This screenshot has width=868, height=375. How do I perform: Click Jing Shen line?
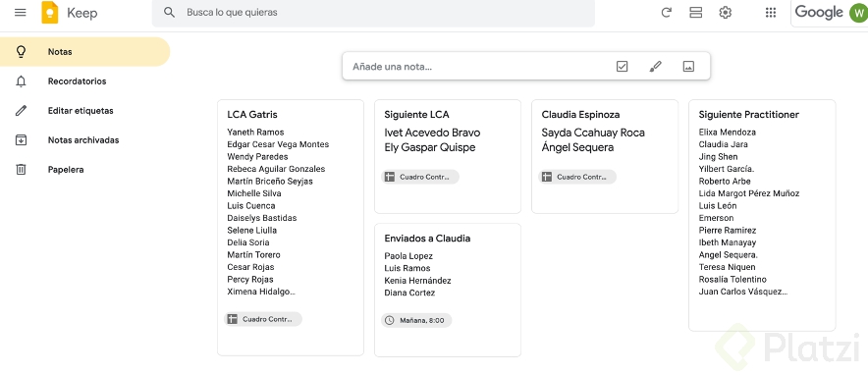point(718,156)
